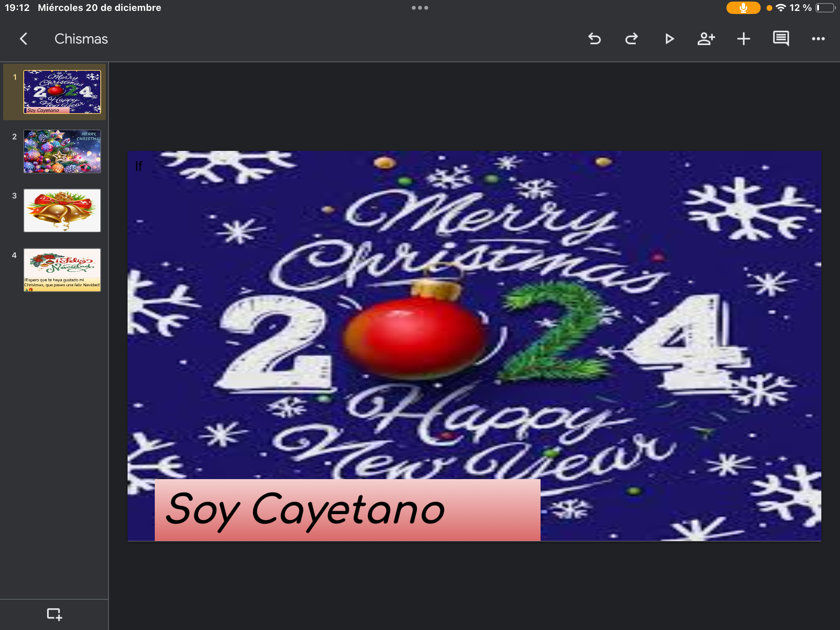Tap the orange microphone indicator
This screenshot has width=840, height=630.
pyautogui.click(x=743, y=8)
